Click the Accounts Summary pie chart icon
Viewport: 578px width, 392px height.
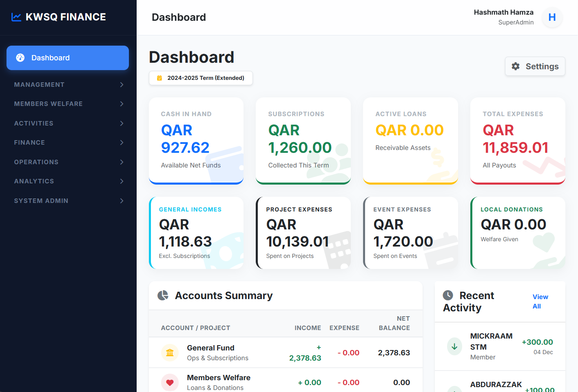pos(163,295)
